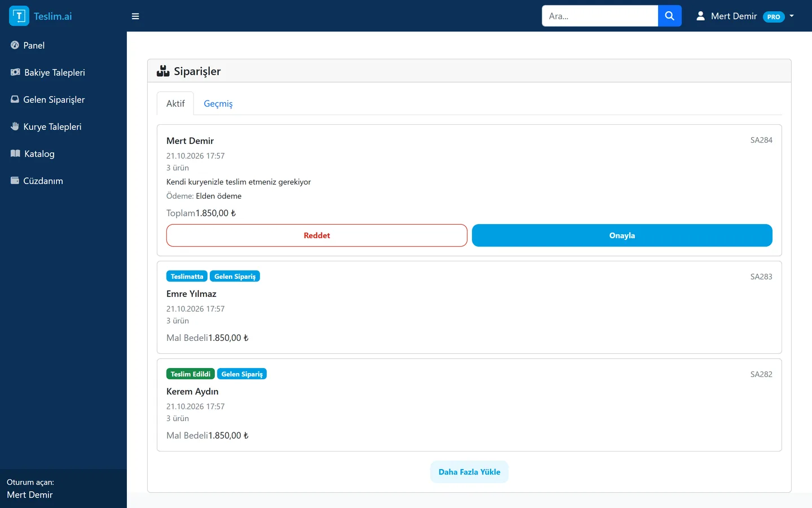812x508 pixels.
Task: Open the Kerem Aydın order card
Action: click(469, 405)
